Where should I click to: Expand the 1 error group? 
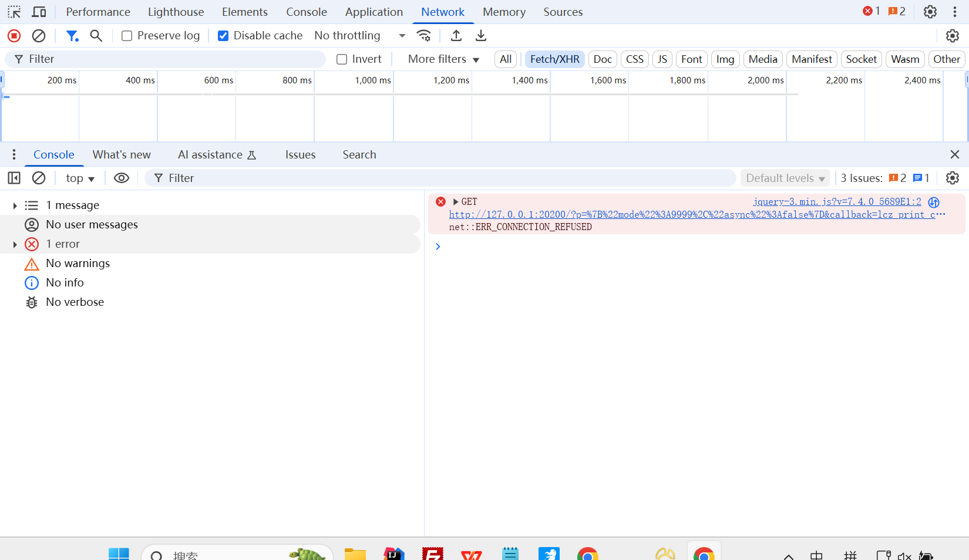(15, 244)
